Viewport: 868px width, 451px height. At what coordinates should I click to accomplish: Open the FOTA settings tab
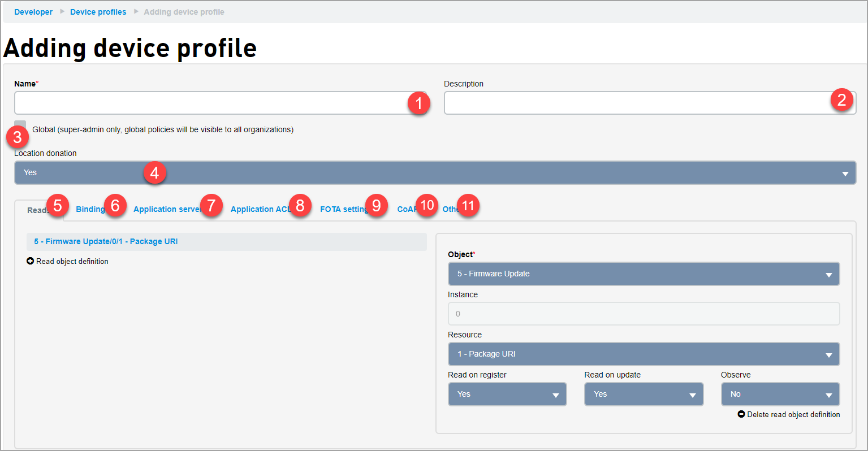(342, 209)
